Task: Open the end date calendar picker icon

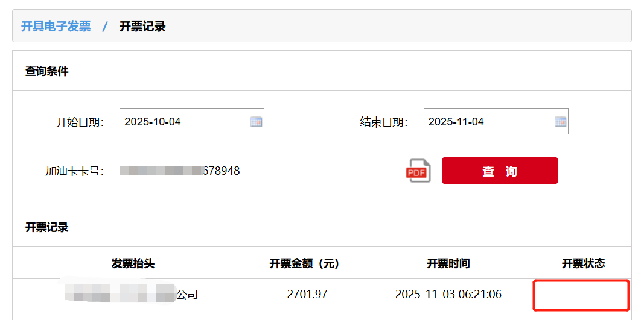Action: [x=560, y=122]
